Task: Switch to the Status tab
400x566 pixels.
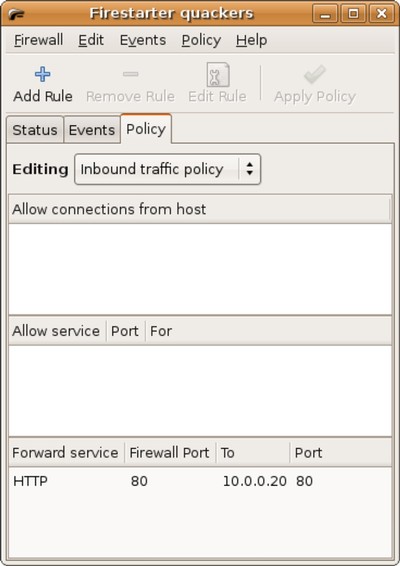Action: [35, 130]
